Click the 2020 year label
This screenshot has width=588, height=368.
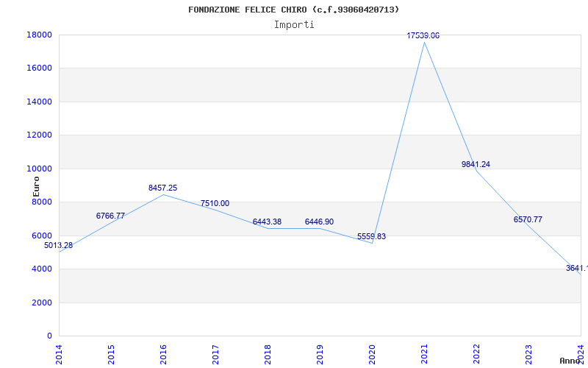(372, 355)
